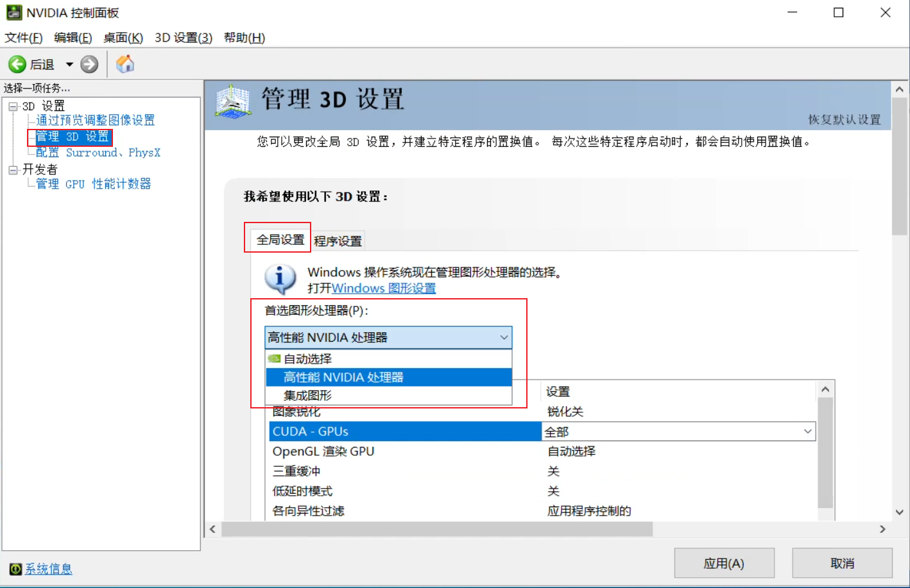Screen dimensions: 910x588
Task: Collapse the 开发者 tree branch
Action: click(14, 169)
